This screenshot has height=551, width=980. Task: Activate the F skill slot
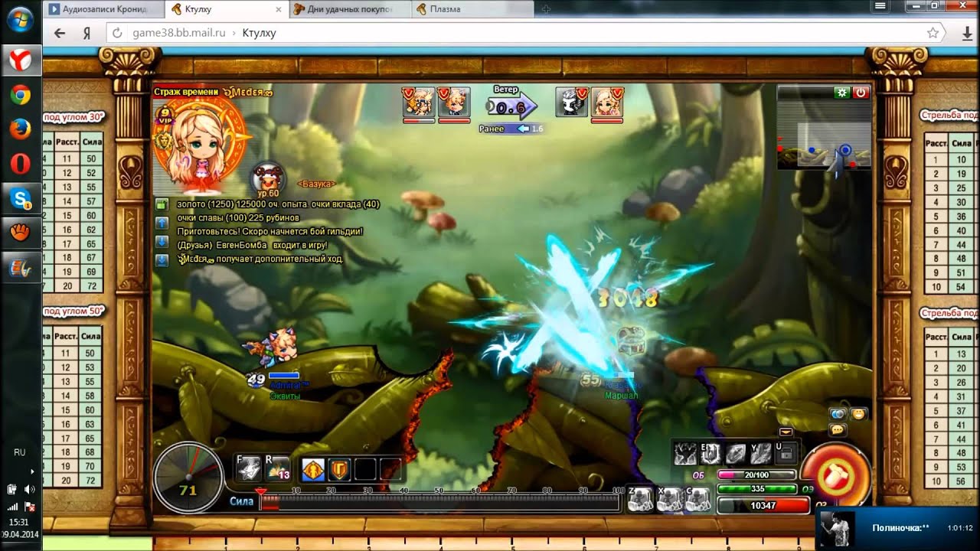point(247,468)
